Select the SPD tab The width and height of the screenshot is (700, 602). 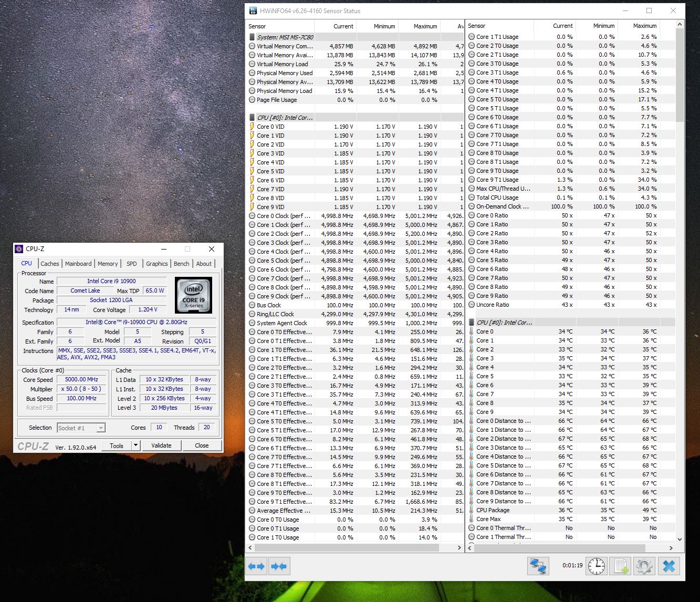click(132, 264)
